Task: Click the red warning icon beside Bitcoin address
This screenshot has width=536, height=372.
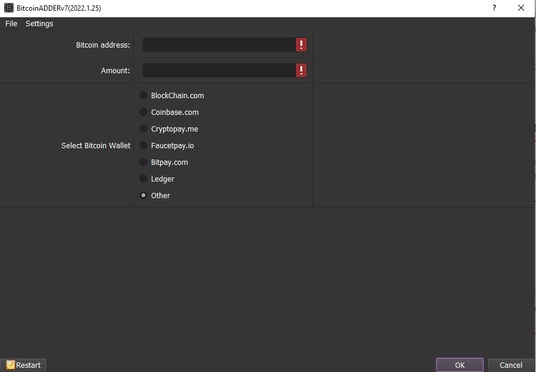Action: click(301, 45)
